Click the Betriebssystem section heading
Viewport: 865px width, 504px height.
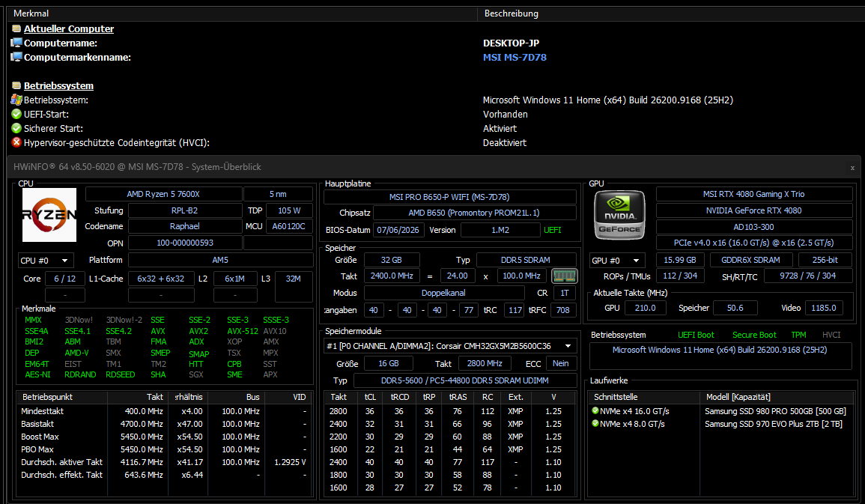(x=58, y=85)
